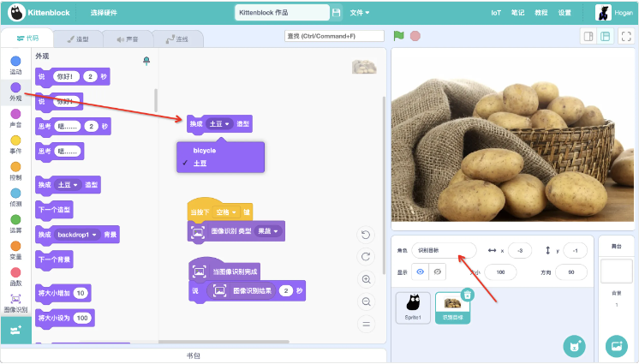Image resolution: width=639 pixels, height=364 pixels.
Task: Show the sprite using the eye icon
Action: click(x=420, y=272)
